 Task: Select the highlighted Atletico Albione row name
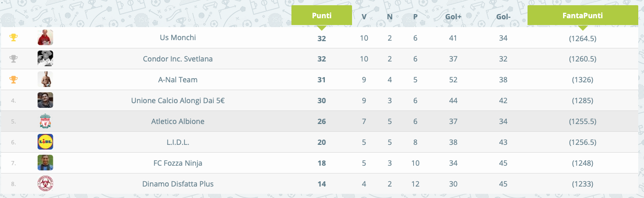(x=178, y=121)
